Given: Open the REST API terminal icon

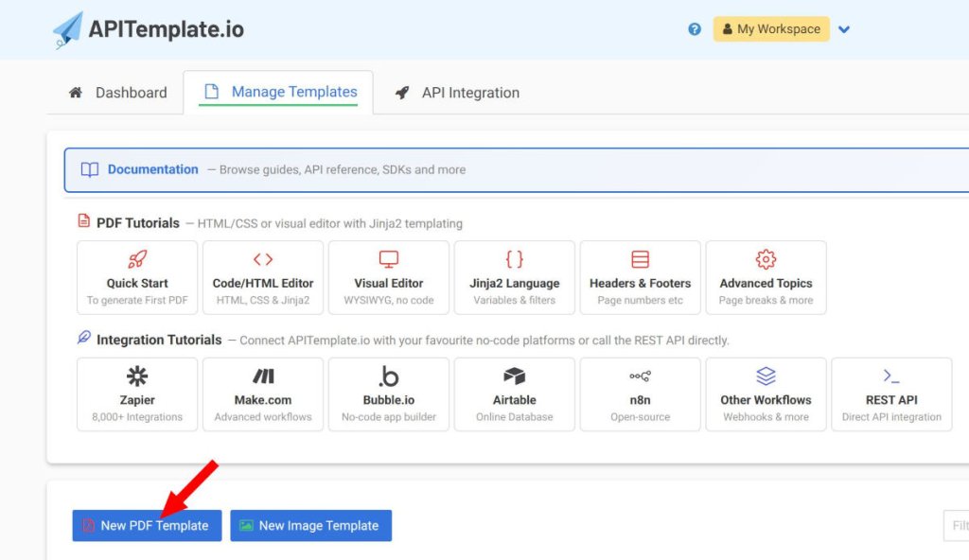Looking at the screenshot, I should (x=891, y=376).
